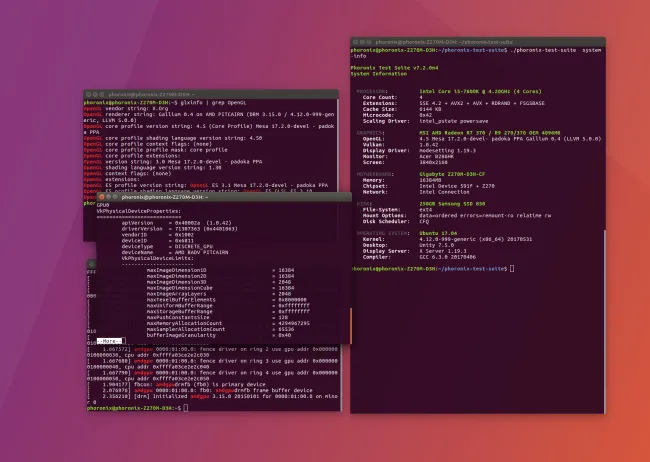Image resolution: width=650 pixels, height=462 pixels.
Task: Click the 'Chipset:' Intel Device line
Action: point(429,186)
